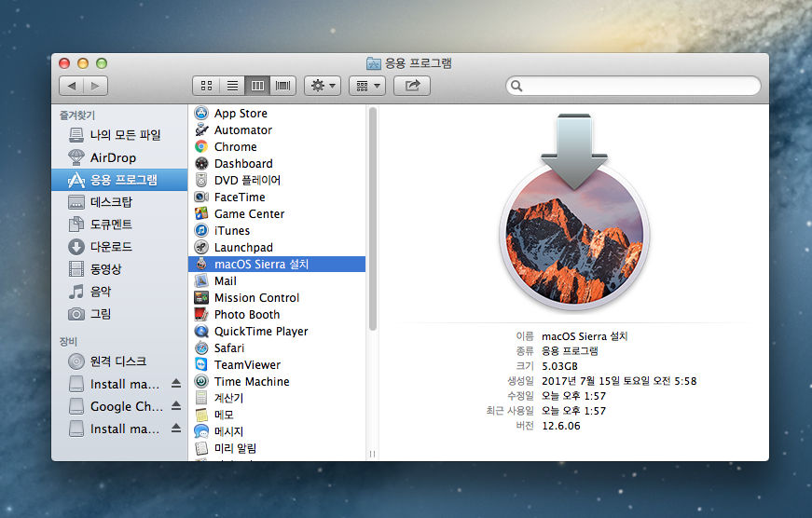Select 나의 모든 파일 in sidebar

tap(119, 135)
